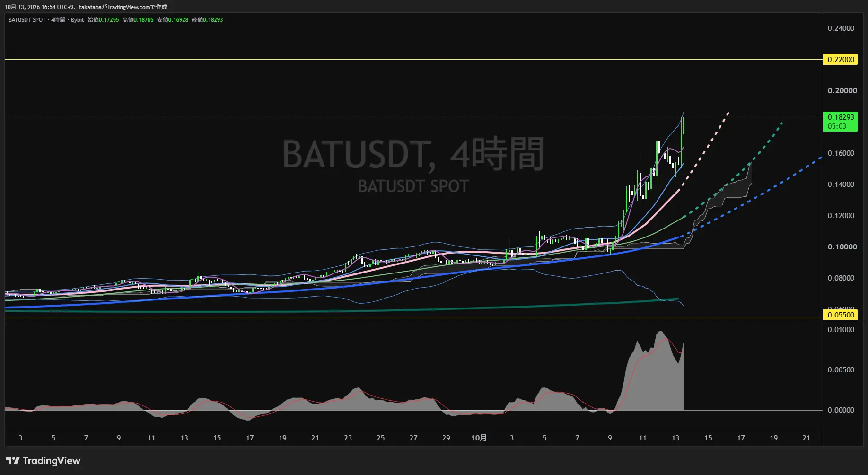Click the TradingView brand text

52,461
